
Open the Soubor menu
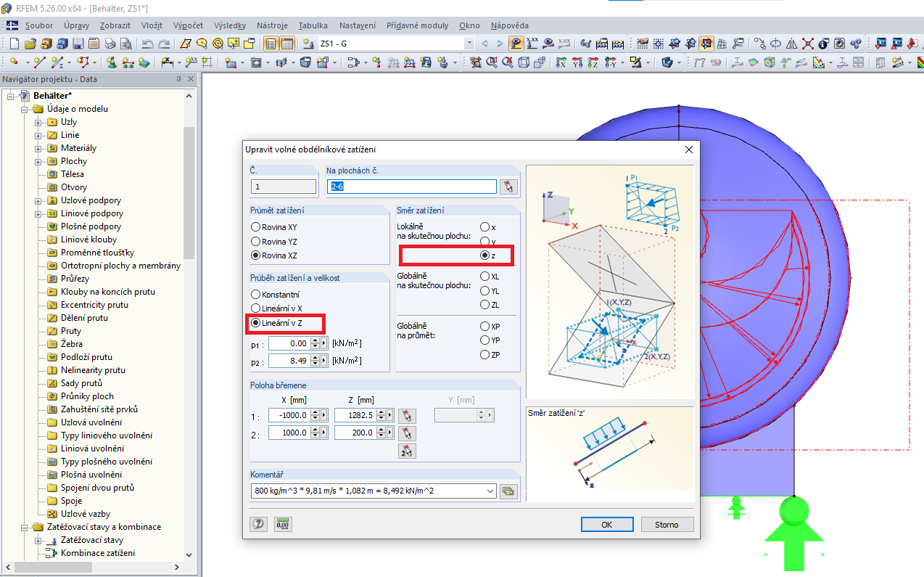click(39, 25)
